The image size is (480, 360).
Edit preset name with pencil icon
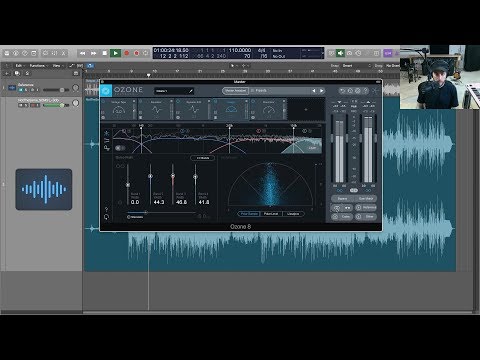[x=191, y=91]
